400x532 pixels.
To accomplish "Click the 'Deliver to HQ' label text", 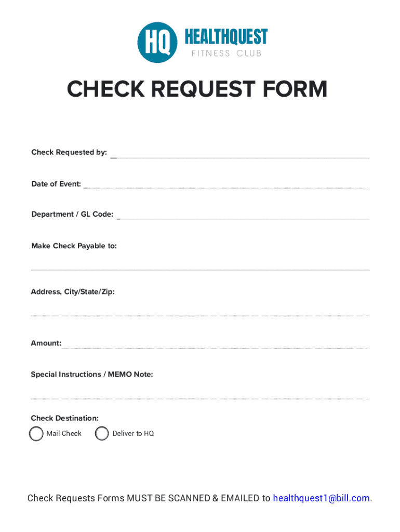I will click(133, 434).
